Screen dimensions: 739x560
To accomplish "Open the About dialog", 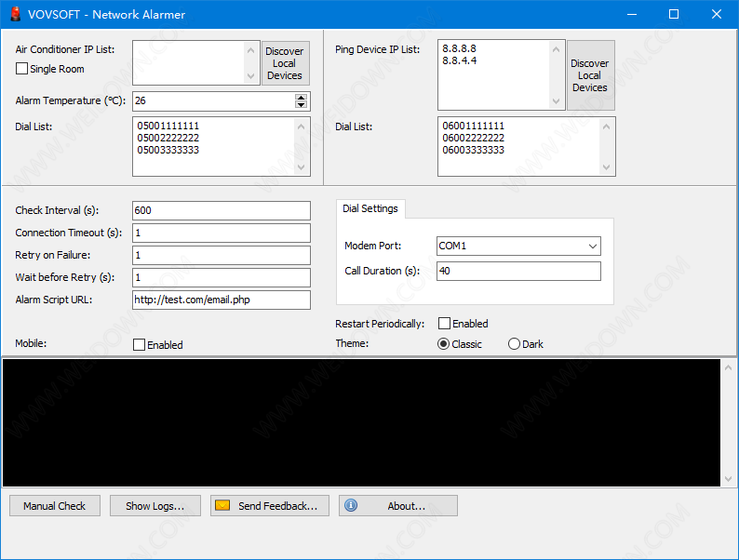I will coord(397,506).
